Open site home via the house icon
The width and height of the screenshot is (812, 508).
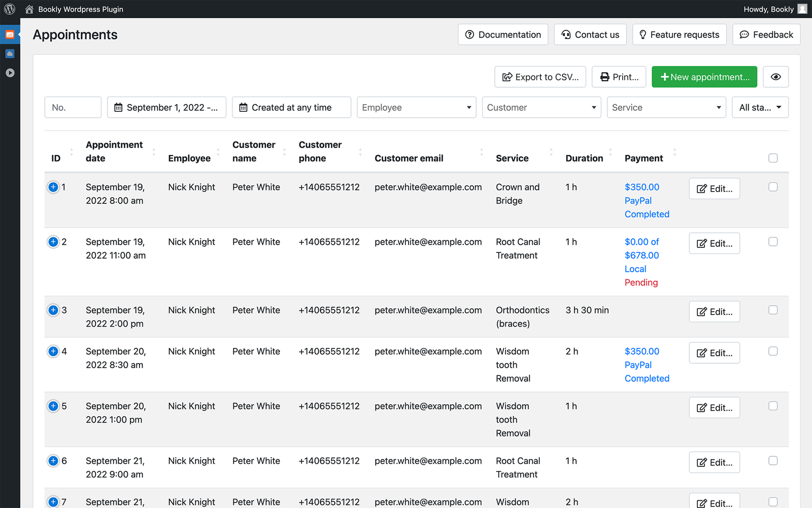29,9
